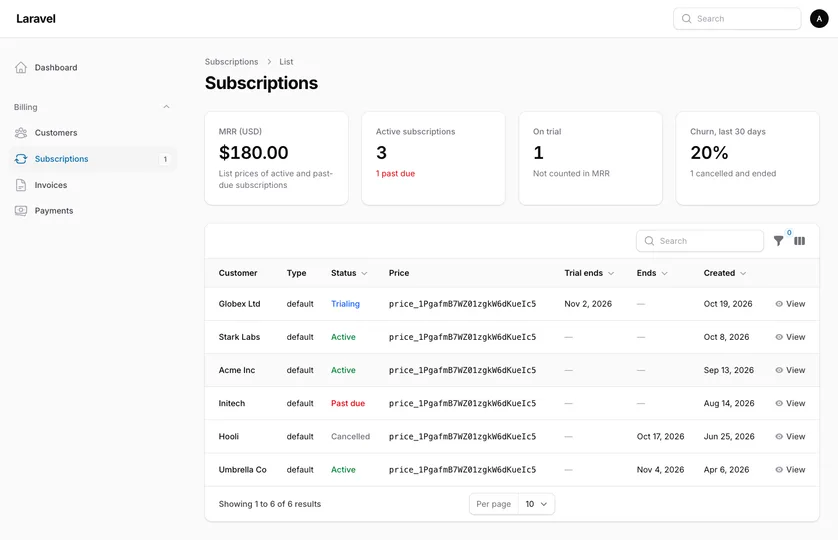View the Stark Labs subscription
The width and height of the screenshot is (838, 540).
click(x=790, y=337)
